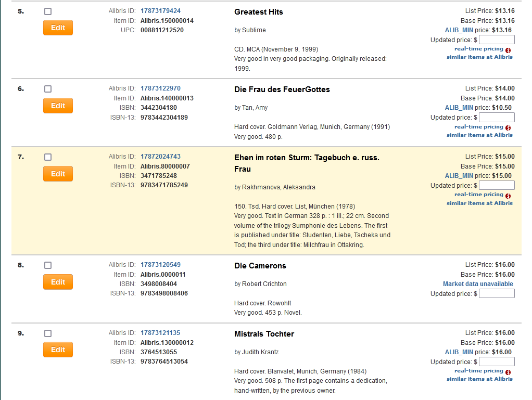
Task: Open Alibris ID 17873179424 link
Action: coord(160,11)
